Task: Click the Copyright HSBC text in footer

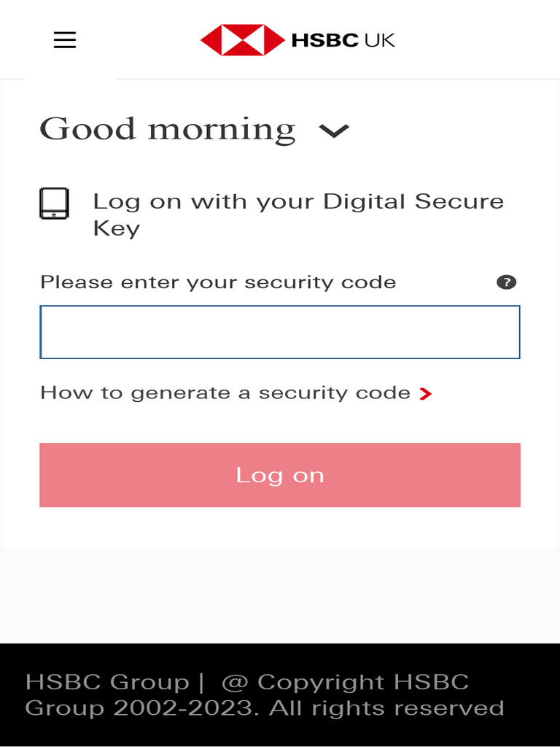Action: click(x=363, y=682)
